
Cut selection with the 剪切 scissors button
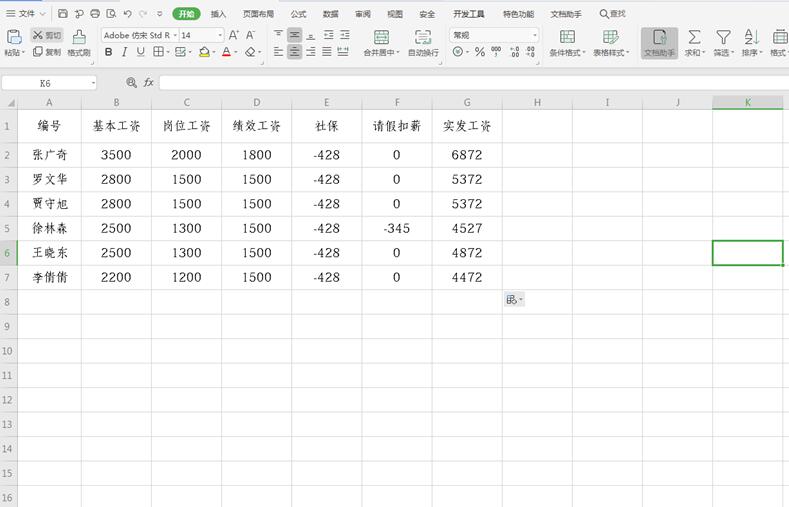point(47,35)
